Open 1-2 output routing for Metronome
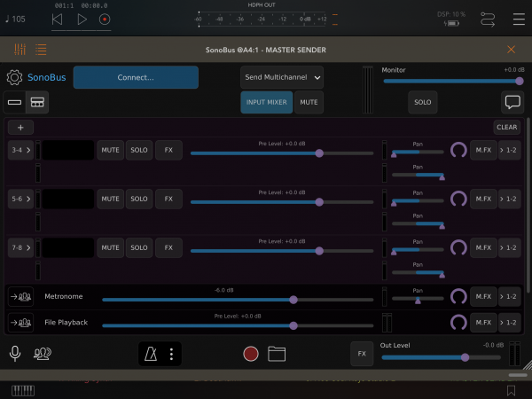 [509, 296]
